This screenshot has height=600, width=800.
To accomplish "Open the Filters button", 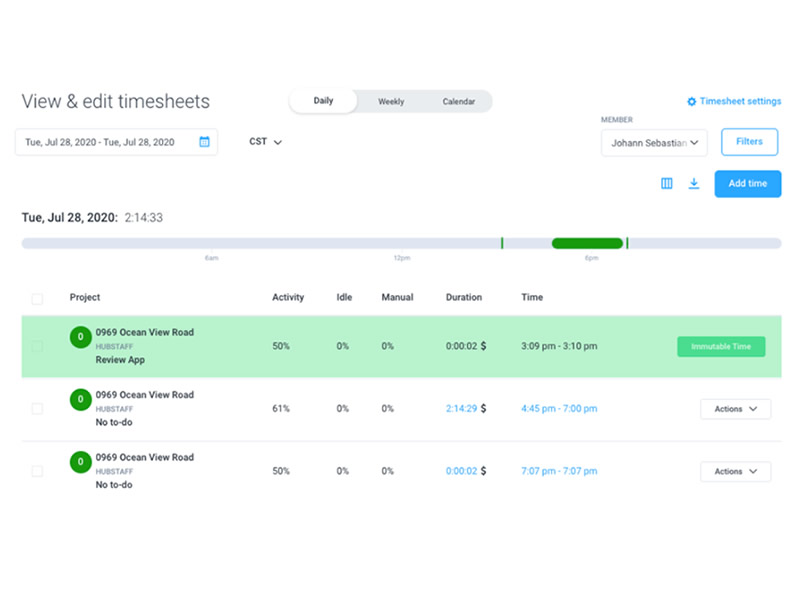I will click(x=749, y=142).
